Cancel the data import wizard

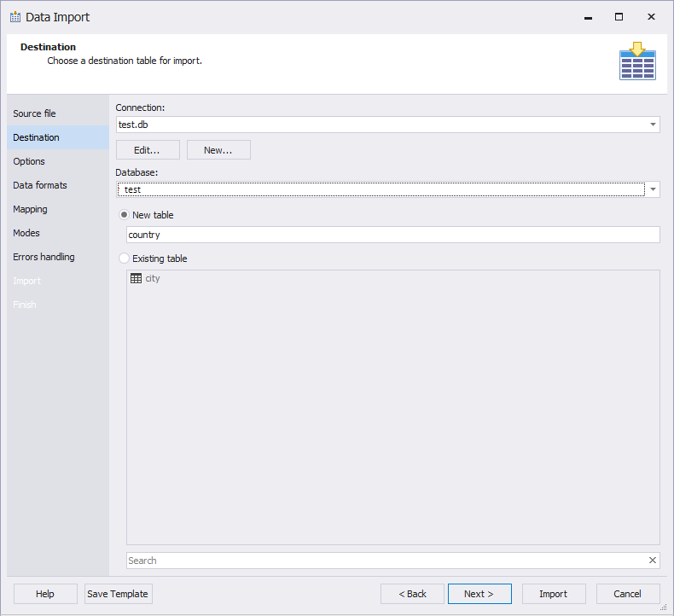[x=628, y=594]
